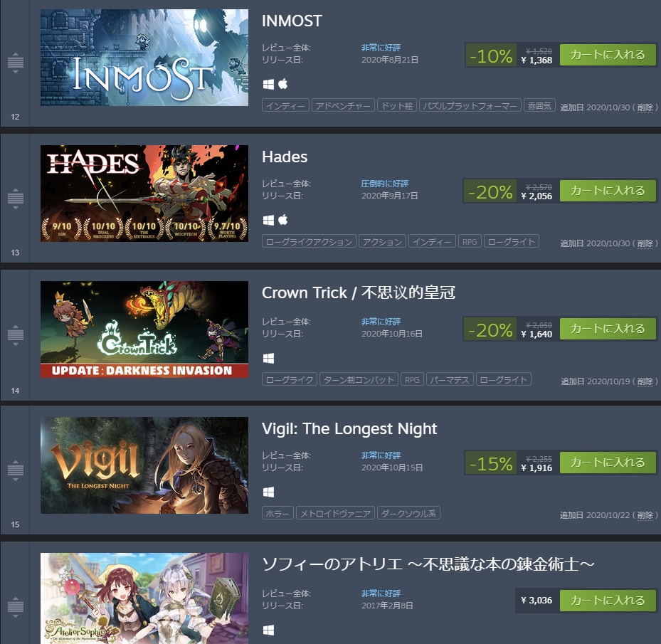Click the drag handle for Crown Trick
This screenshot has height=644, width=661.
pyautogui.click(x=16, y=335)
